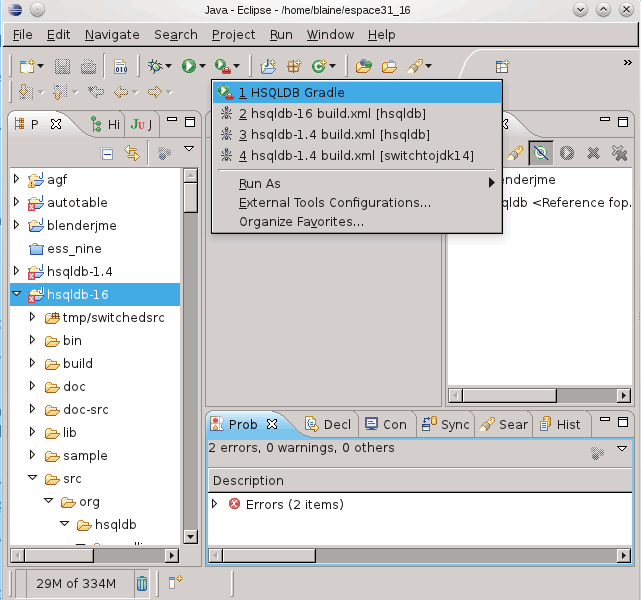Screen dimensions: 641x600
Task: Click Package Explorer scroll down arrow
Action: [x=191, y=536]
